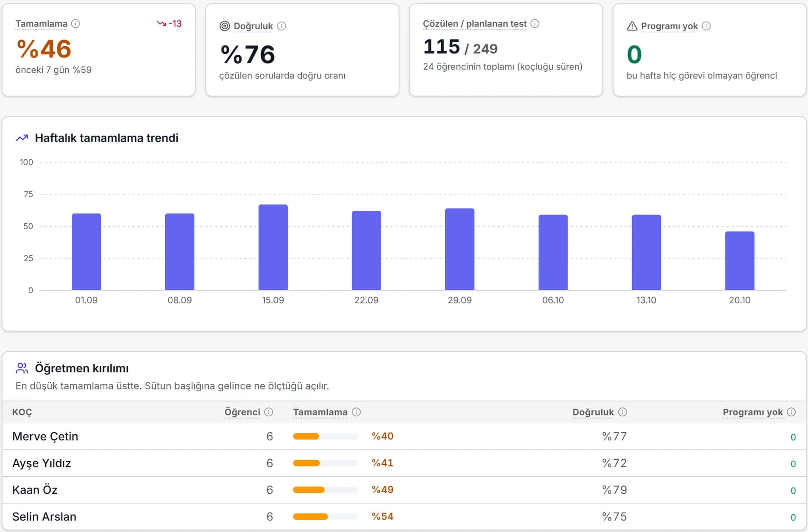Click the chart bar for 20.10

click(740, 261)
